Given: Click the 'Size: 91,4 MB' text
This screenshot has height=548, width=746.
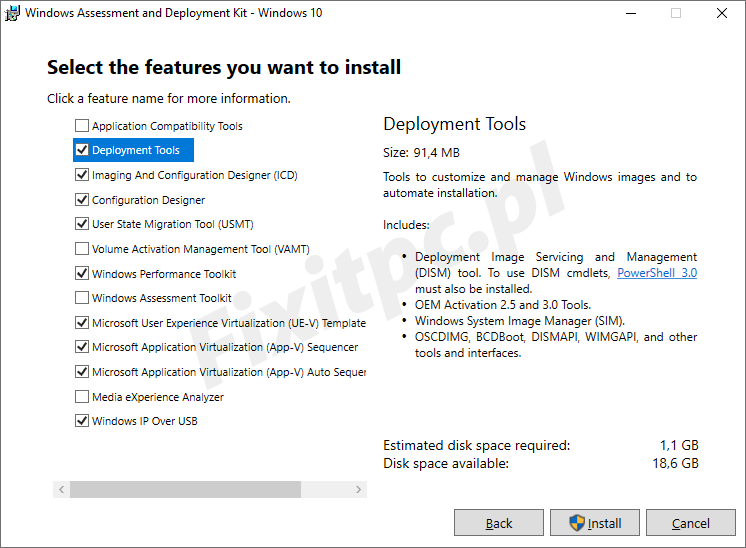Looking at the screenshot, I should point(421,153).
